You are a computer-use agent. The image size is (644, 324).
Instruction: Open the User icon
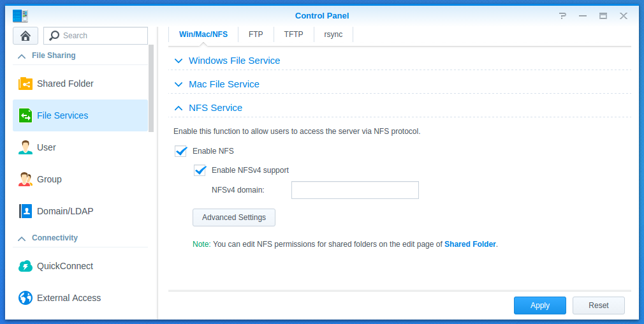26,147
